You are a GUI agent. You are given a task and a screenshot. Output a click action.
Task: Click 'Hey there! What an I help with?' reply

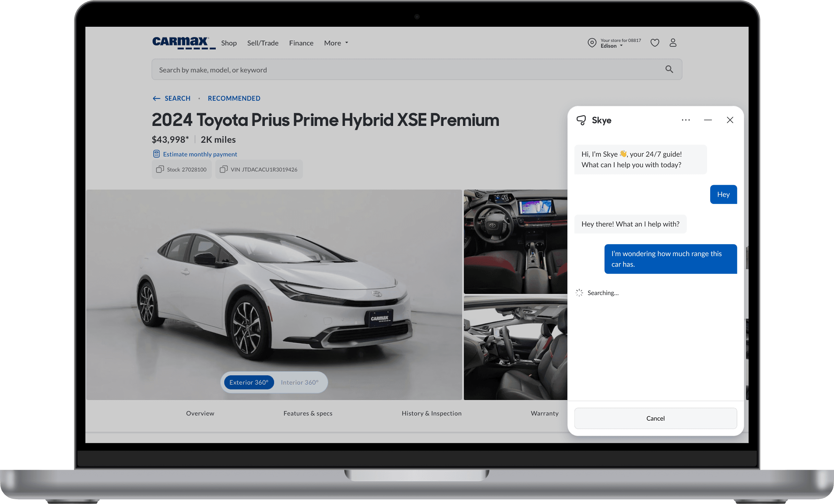click(630, 224)
